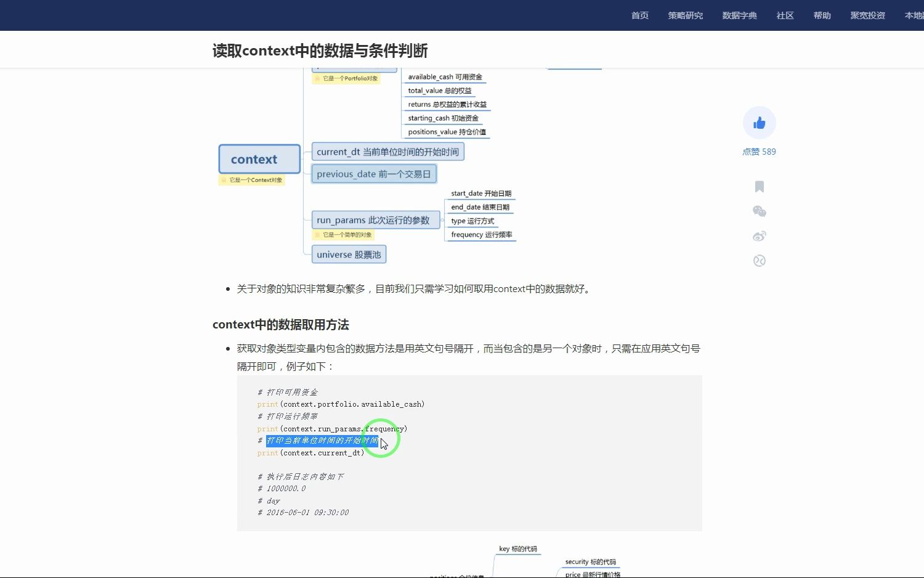Click security 标的代码 node at bottom

click(590, 562)
